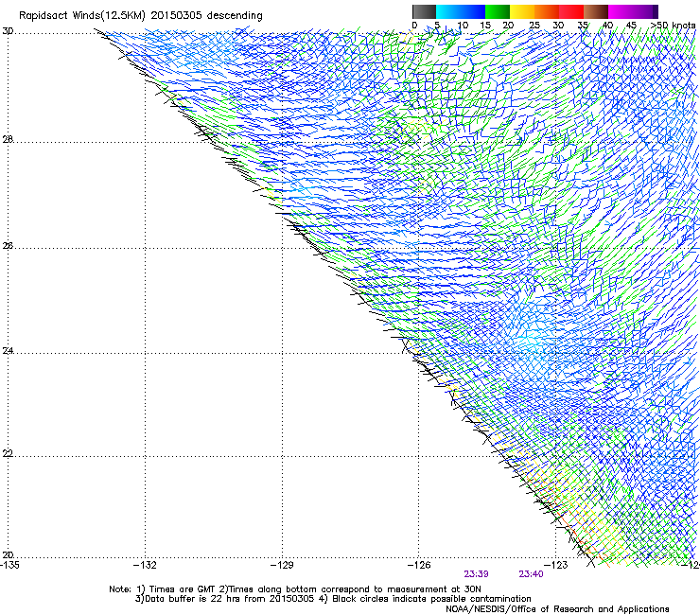This screenshot has width=700, height=615.
Task: Click the purple "23:39" swath time
Action: [476, 574]
